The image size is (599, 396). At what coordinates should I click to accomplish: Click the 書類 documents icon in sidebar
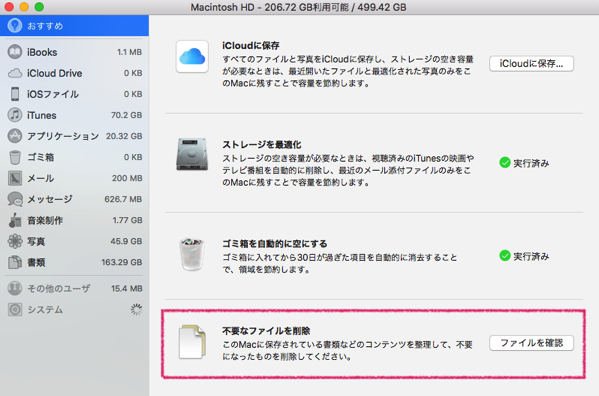point(15,262)
